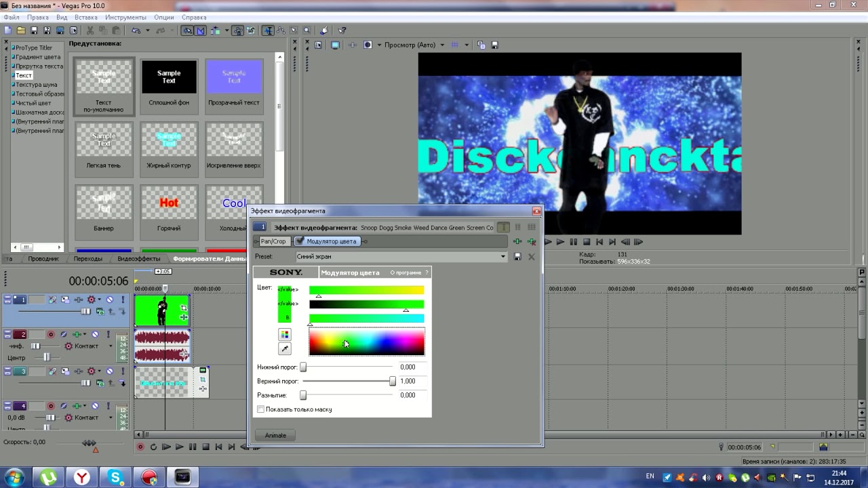868x488 pixels.
Task: Select Шахматная доска in generators list
Action: (40, 113)
